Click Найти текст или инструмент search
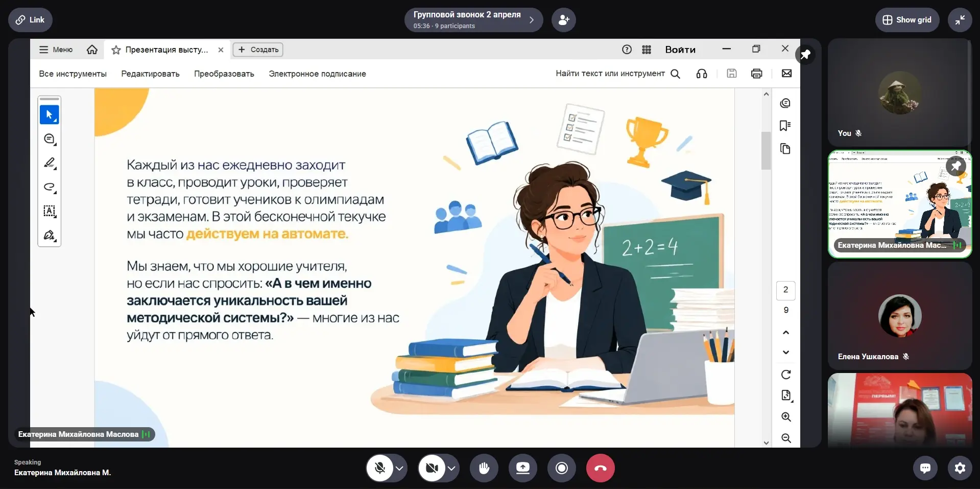Viewport: 980px width, 489px height. pos(618,74)
